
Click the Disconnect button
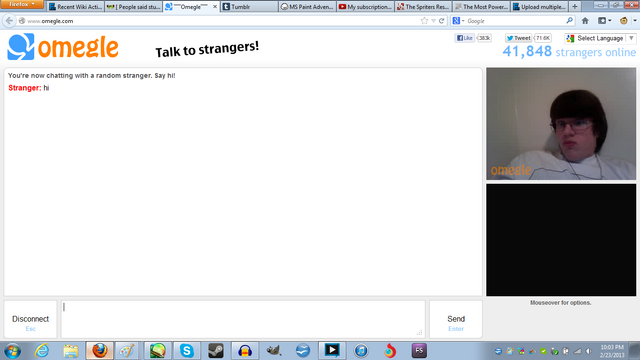[x=31, y=320]
